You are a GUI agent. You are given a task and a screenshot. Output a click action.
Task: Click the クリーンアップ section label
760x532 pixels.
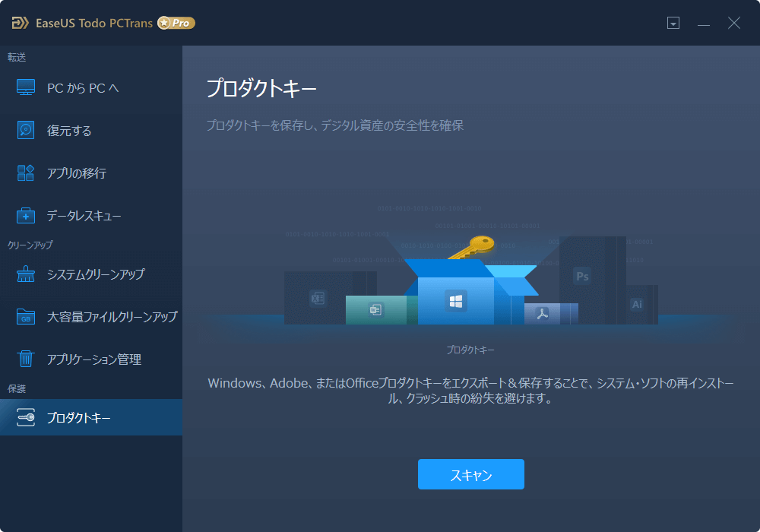point(30,245)
